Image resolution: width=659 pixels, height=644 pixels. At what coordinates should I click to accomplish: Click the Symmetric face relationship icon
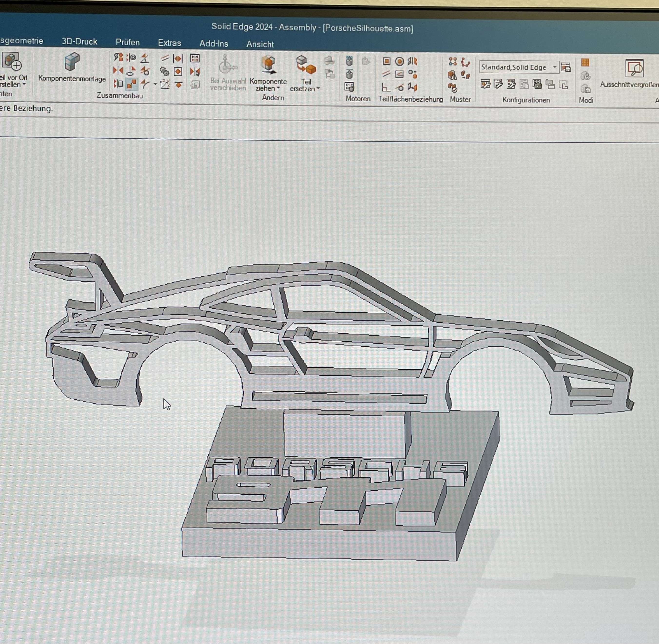coord(412,61)
